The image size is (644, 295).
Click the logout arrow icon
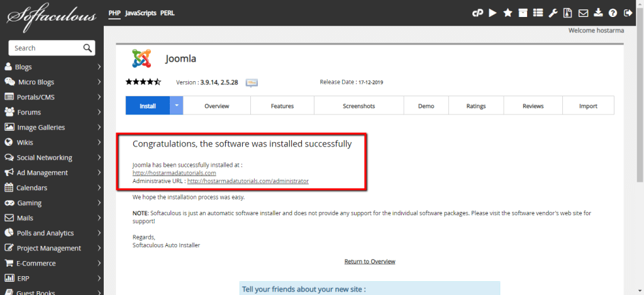tap(628, 13)
